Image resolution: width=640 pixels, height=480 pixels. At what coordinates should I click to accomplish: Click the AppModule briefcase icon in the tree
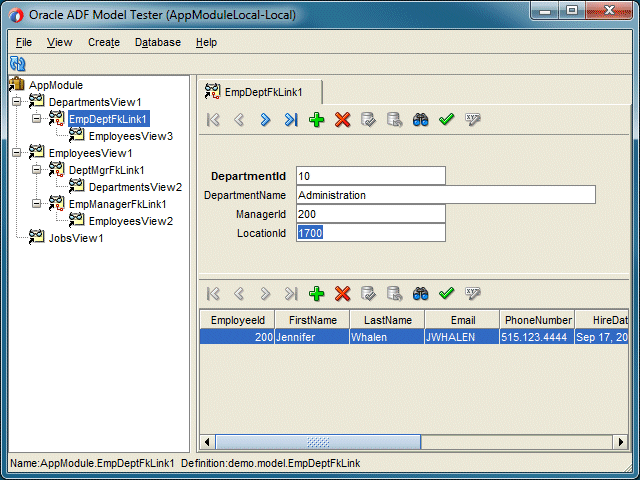click(17, 84)
